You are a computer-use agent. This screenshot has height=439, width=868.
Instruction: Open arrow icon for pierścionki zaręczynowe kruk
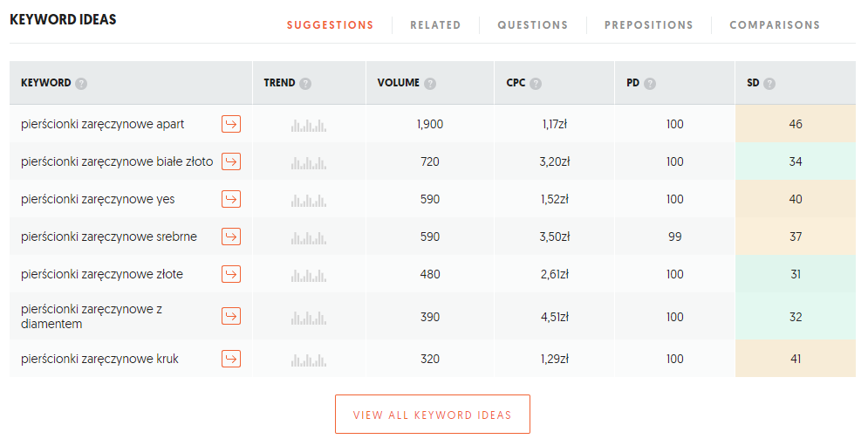[x=231, y=359]
